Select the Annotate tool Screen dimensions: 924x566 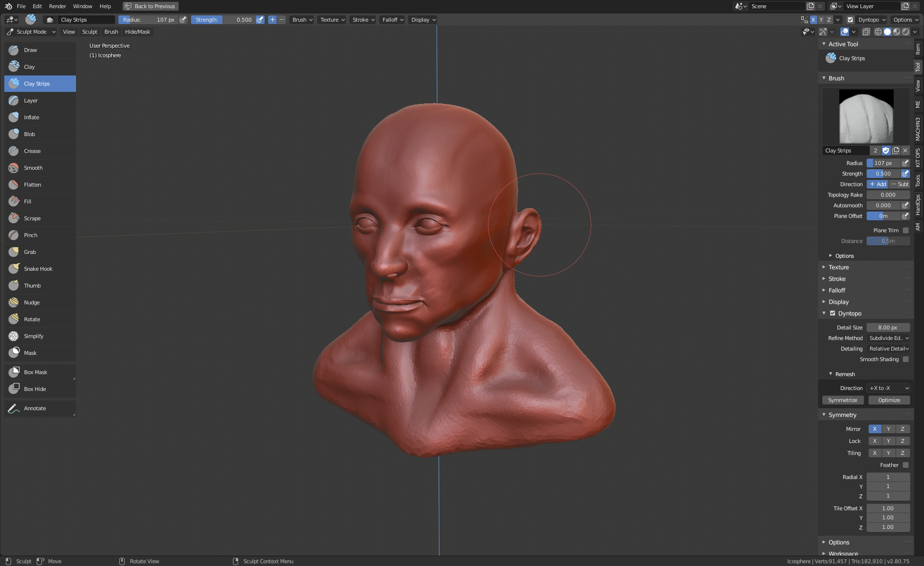pos(35,408)
